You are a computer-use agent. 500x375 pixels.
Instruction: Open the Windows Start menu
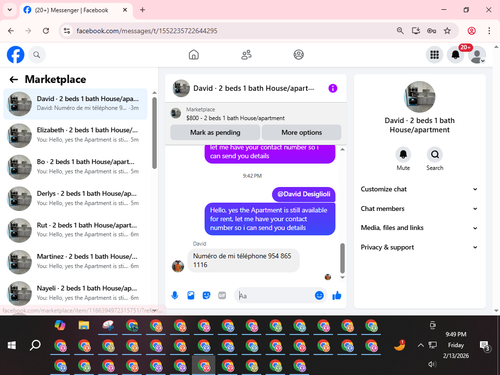click(x=12, y=345)
